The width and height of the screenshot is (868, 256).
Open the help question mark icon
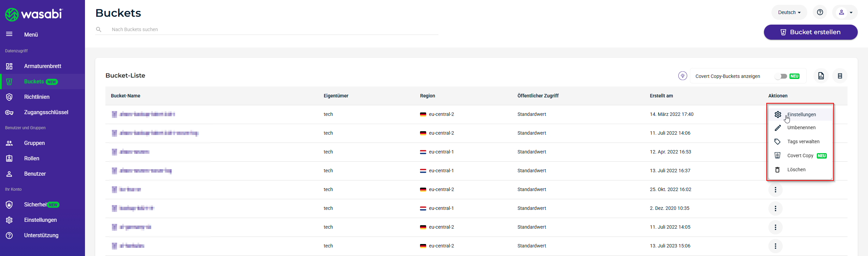point(820,12)
